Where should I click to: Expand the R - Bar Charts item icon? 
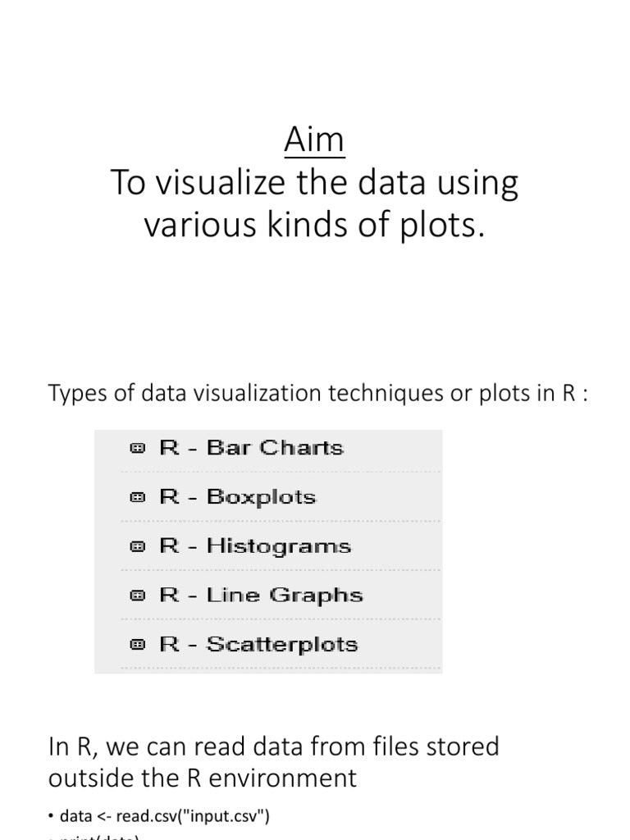point(137,448)
